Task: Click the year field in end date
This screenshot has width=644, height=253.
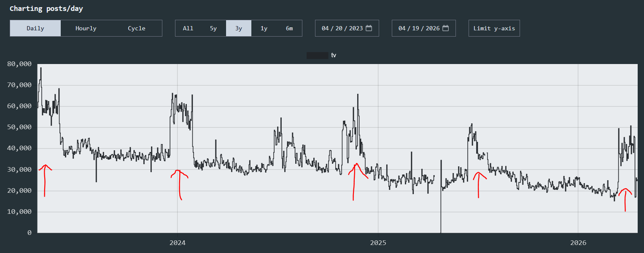Action: (433, 28)
